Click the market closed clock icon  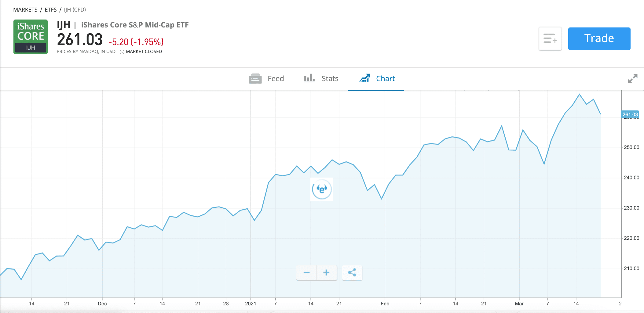[x=122, y=52]
